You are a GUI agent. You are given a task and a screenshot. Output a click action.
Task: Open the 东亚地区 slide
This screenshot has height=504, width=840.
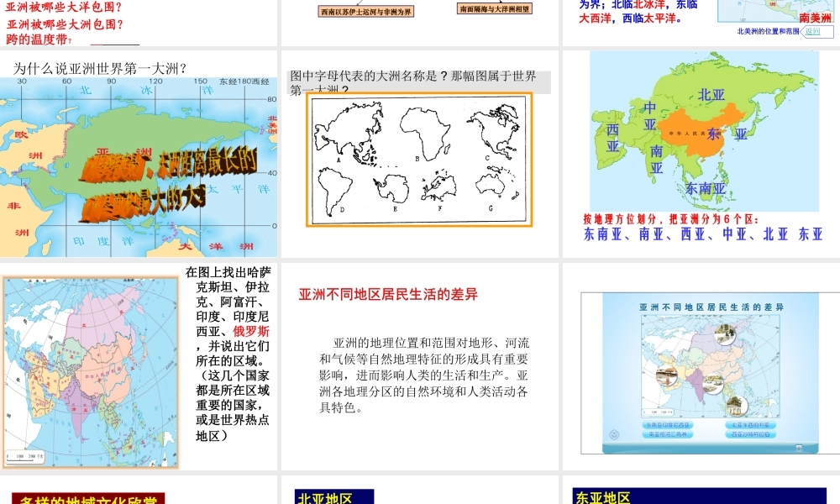click(x=701, y=490)
